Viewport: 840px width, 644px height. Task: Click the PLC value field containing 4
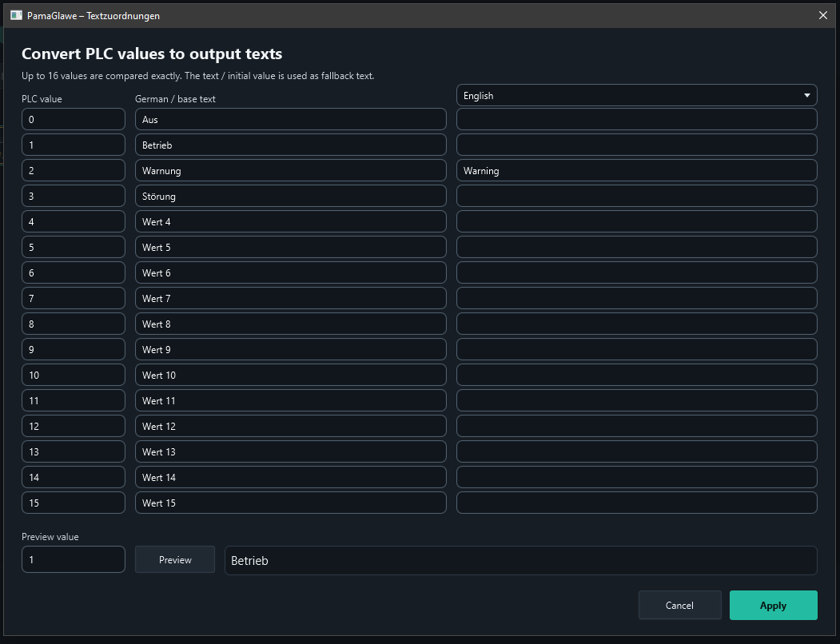(x=74, y=222)
